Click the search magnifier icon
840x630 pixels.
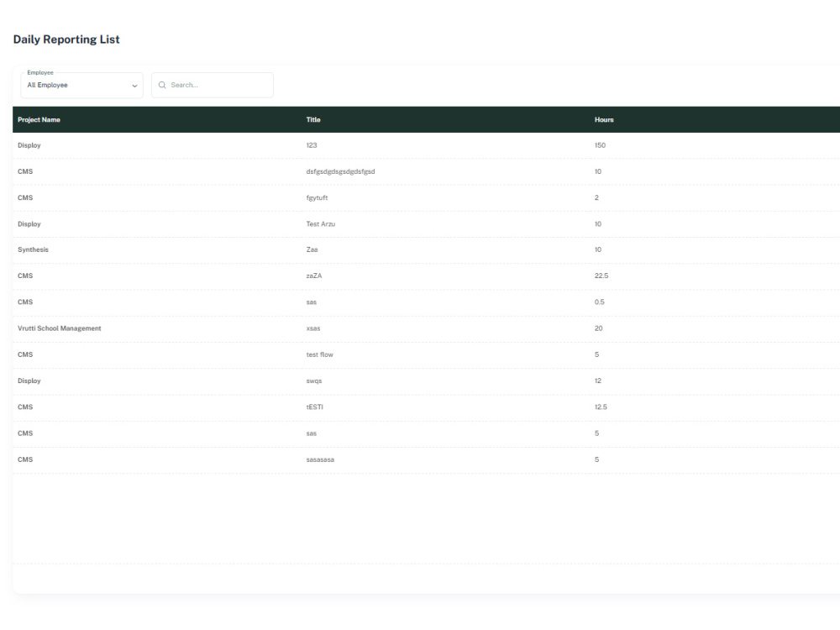tap(162, 85)
